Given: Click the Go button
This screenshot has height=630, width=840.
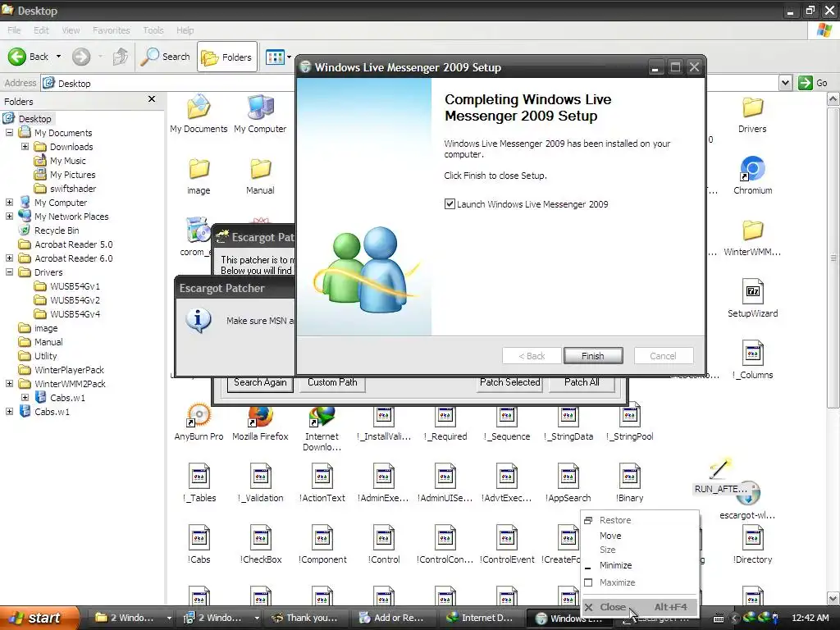Looking at the screenshot, I should point(813,83).
